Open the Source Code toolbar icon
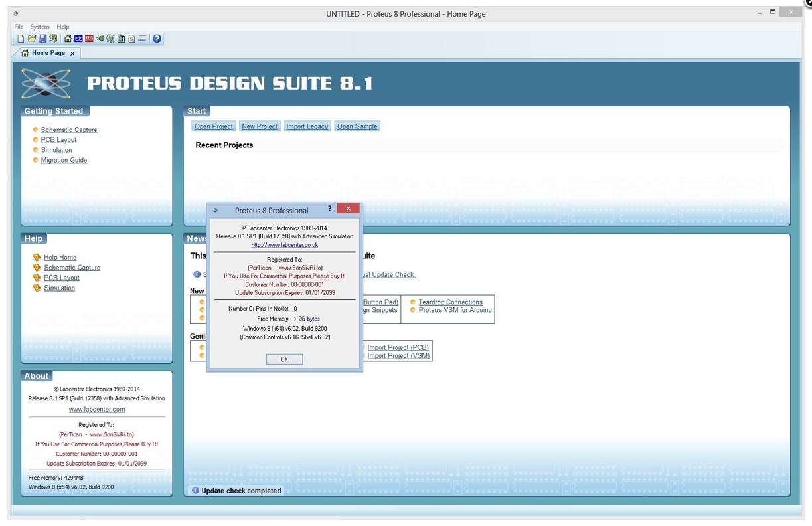The height and width of the screenshot is (526, 812). click(x=142, y=39)
